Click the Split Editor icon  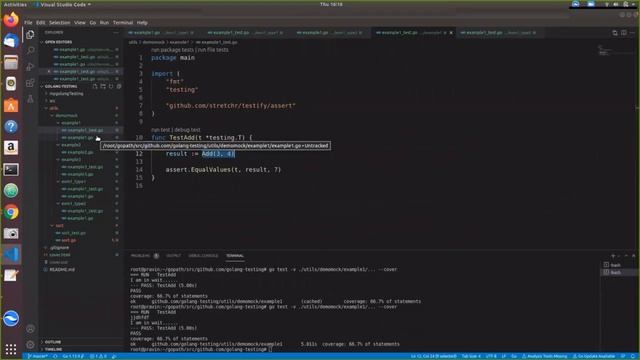(623, 33)
